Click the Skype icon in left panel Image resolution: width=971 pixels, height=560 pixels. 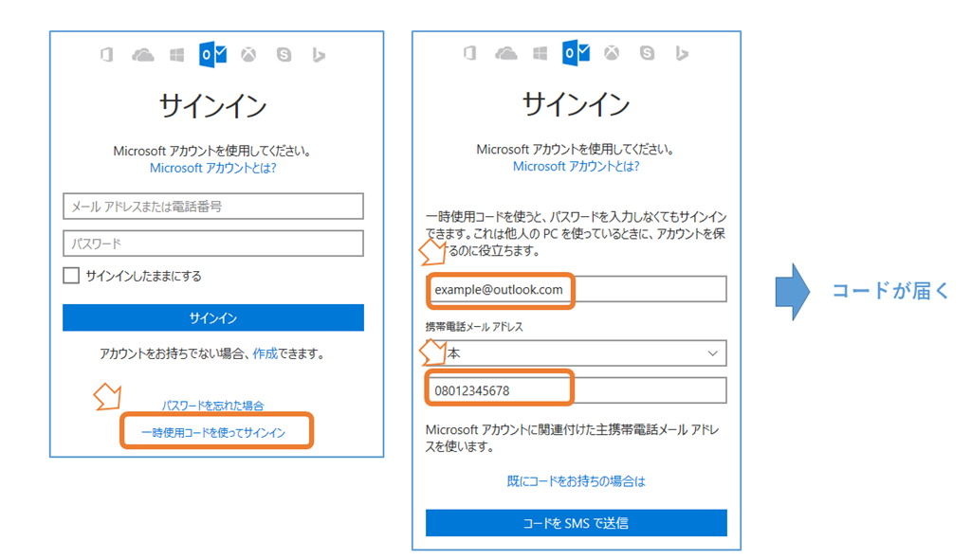coord(284,55)
